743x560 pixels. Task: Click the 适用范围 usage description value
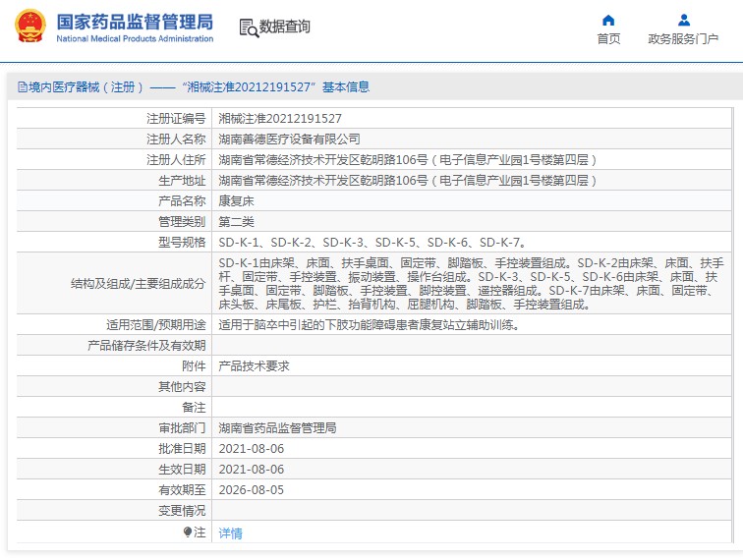click(370, 325)
